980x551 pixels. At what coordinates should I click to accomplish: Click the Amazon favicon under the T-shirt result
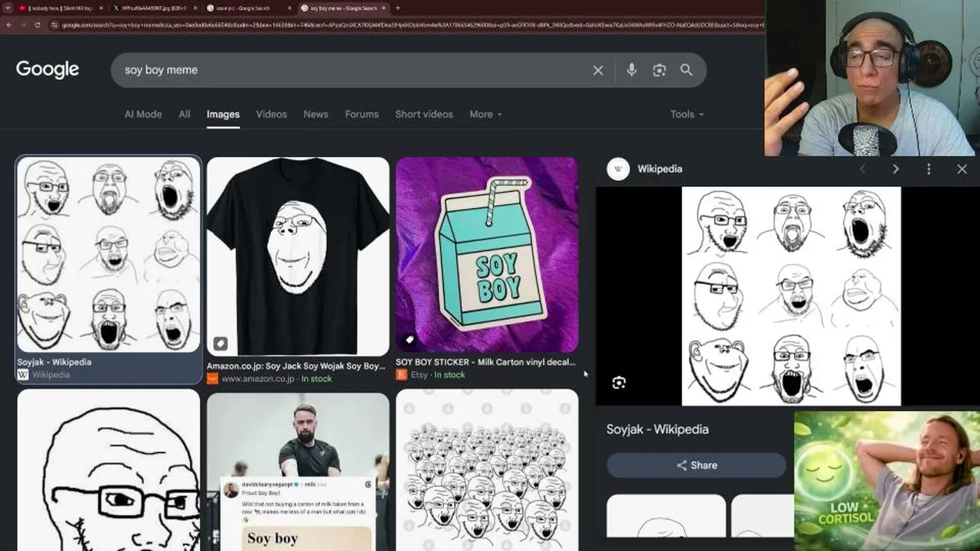coord(212,379)
